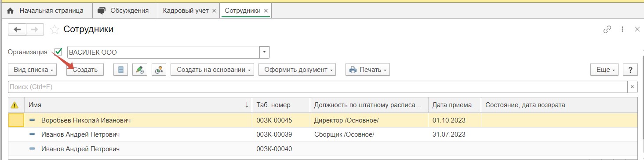Open the Оформить документ menu

[x=297, y=70]
